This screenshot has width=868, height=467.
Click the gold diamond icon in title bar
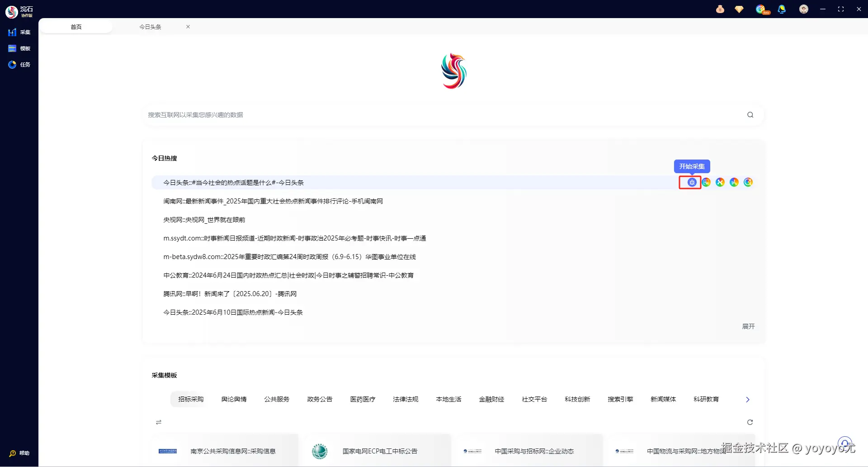(739, 9)
